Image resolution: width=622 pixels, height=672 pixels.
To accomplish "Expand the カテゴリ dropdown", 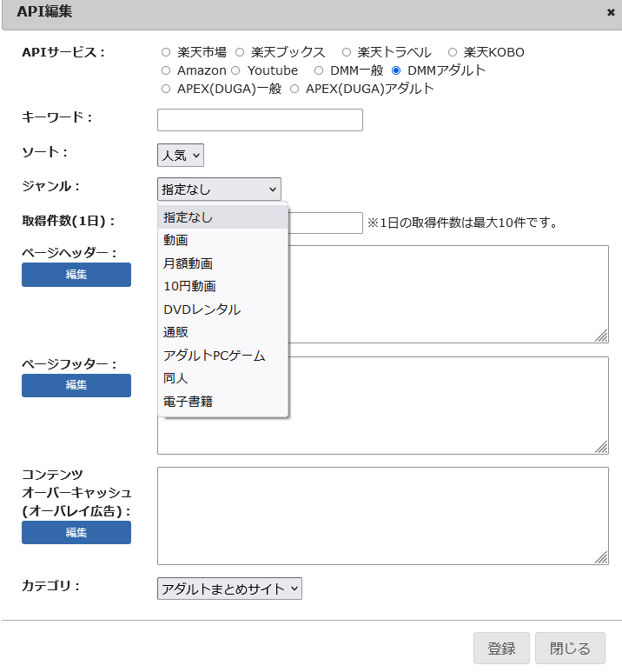I will click(x=229, y=589).
